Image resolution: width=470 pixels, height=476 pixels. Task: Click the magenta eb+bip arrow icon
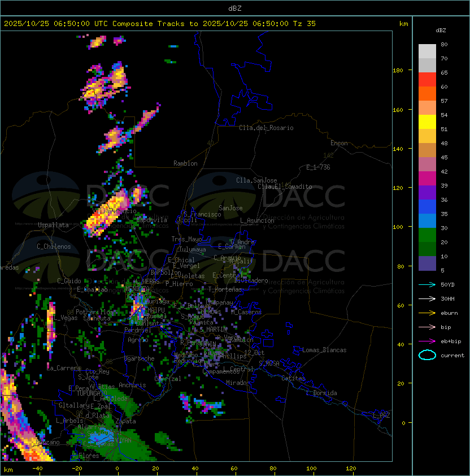pyautogui.click(x=427, y=341)
